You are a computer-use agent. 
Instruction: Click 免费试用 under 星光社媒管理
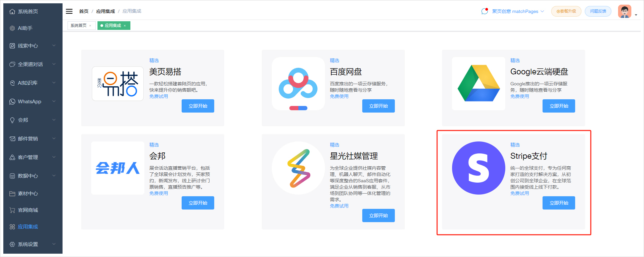tap(339, 206)
